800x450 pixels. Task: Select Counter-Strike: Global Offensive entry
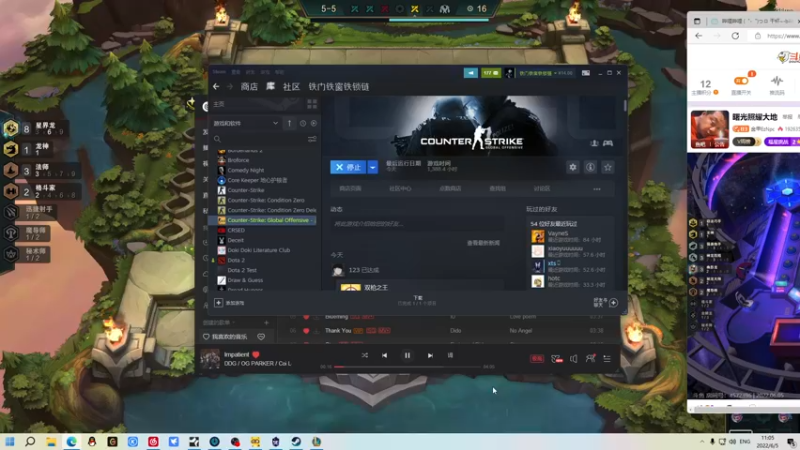point(267,220)
